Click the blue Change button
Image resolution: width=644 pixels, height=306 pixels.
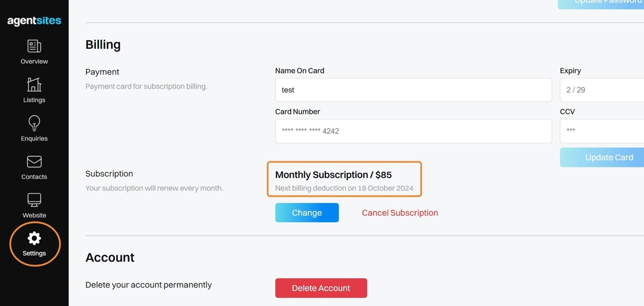[x=306, y=213]
